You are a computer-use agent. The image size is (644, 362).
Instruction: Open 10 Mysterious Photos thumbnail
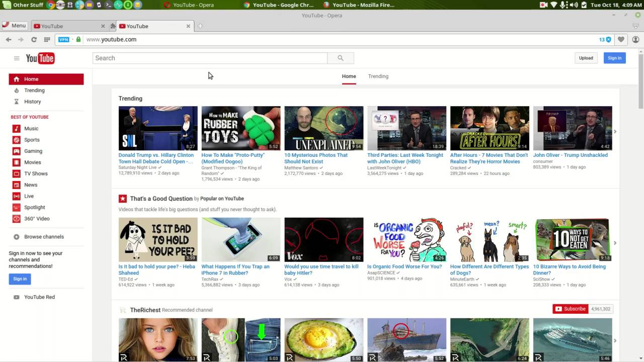click(324, 128)
